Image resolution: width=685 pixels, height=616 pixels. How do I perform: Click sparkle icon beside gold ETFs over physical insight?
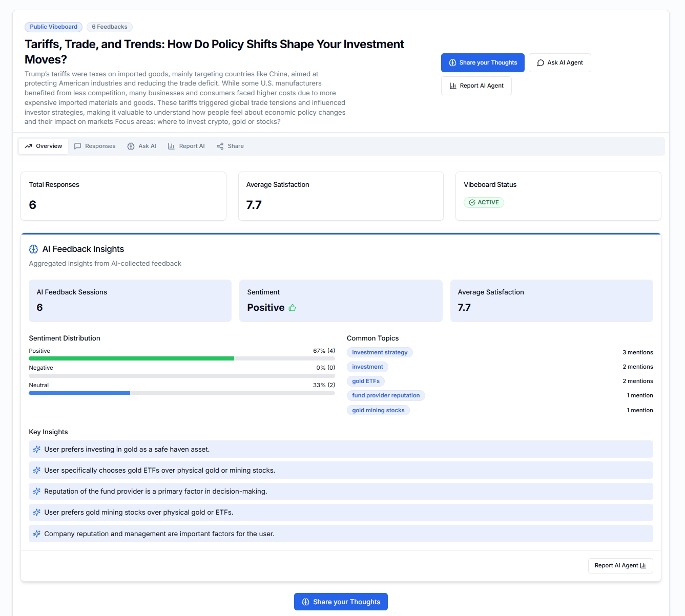(x=37, y=471)
